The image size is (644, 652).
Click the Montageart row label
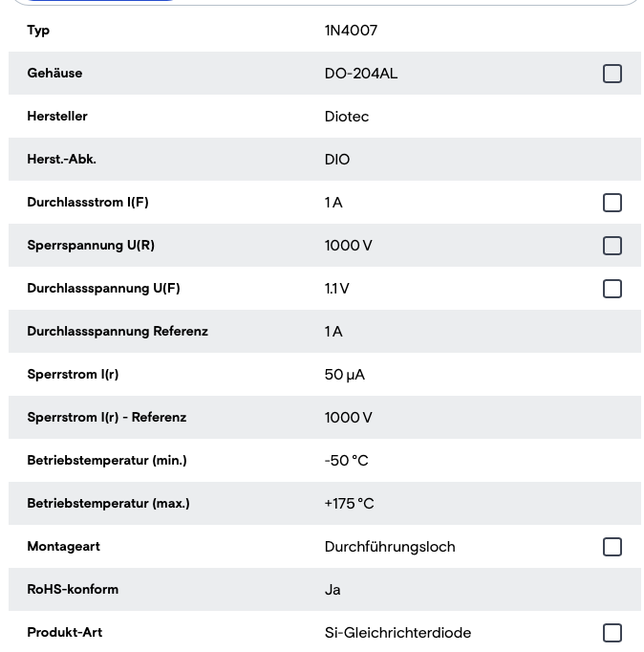pyautogui.click(x=64, y=547)
